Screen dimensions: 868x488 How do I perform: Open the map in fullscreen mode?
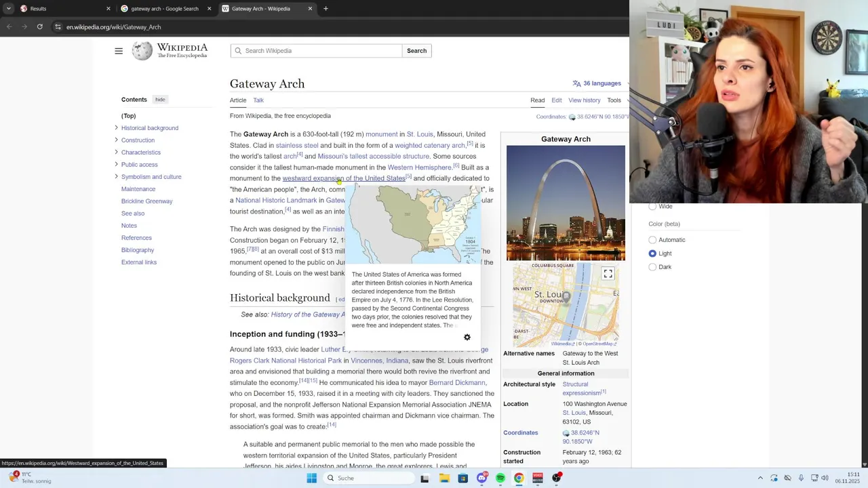click(608, 274)
